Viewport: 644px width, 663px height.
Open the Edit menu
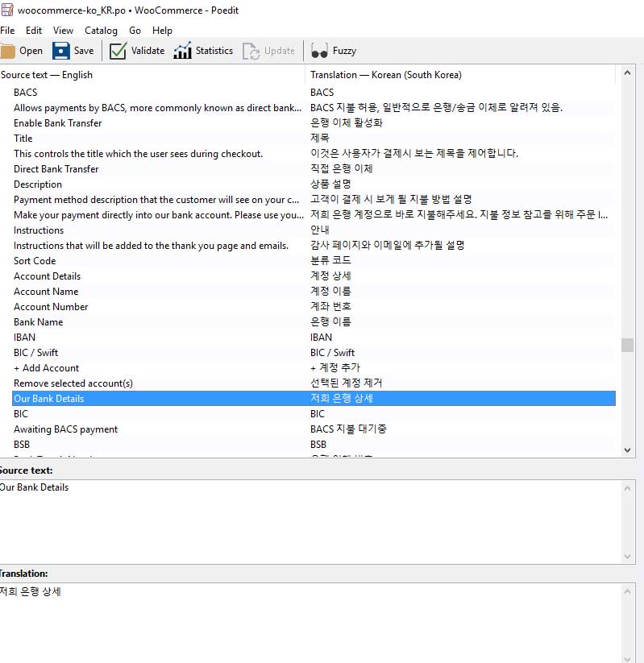34,31
